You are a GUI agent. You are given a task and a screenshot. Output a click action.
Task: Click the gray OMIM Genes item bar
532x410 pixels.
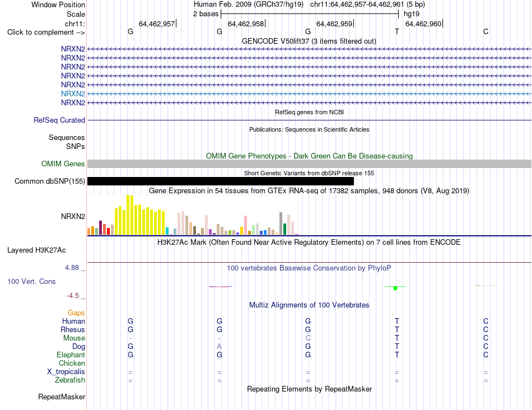(x=309, y=164)
